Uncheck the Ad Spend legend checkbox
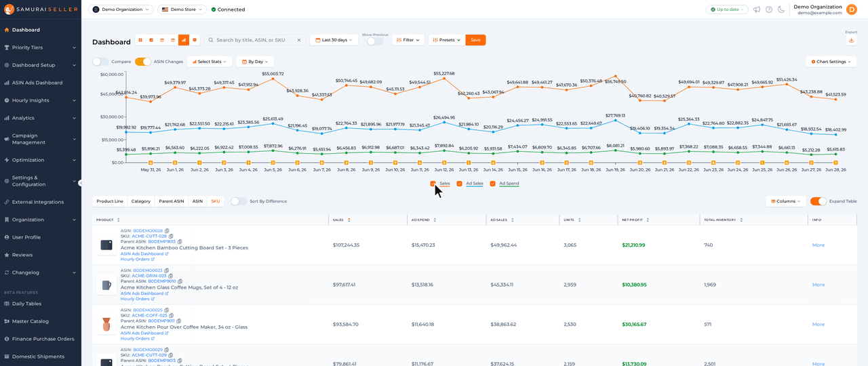Viewport: 868px width, 366px height. 493,184
